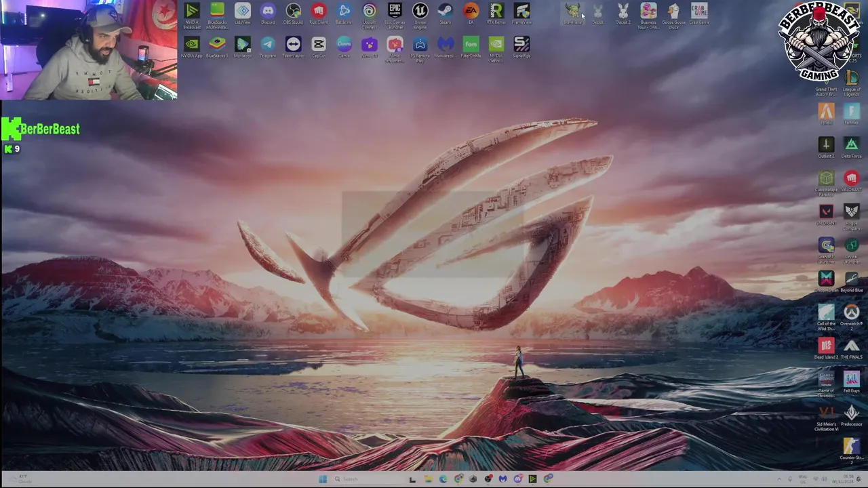Image resolution: width=868 pixels, height=488 pixels.
Task: Launch Microsoft Edge from the taskbar
Action: point(443,479)
